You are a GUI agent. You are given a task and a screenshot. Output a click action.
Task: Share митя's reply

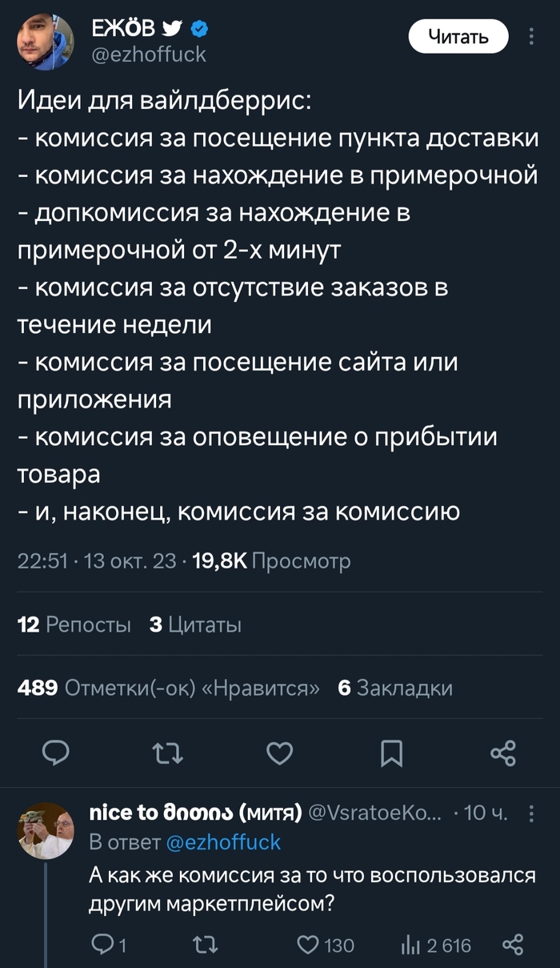point(512,945)
